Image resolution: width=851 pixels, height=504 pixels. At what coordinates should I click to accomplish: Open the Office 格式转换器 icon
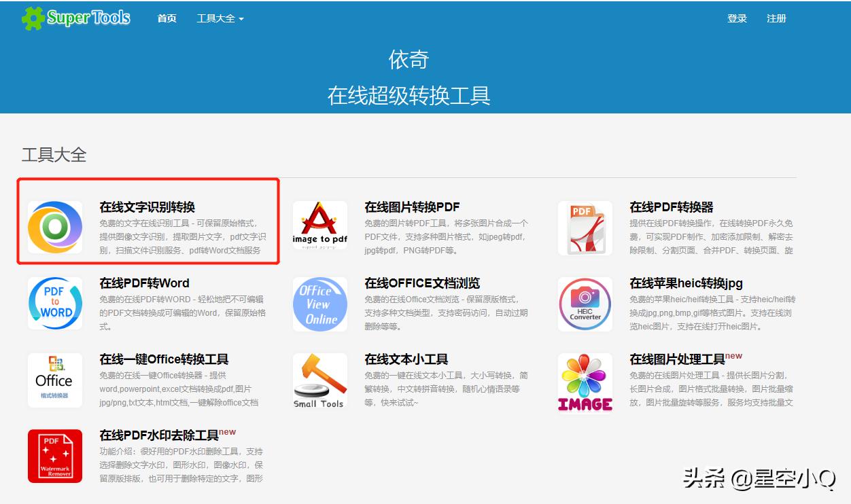pos(55,380)
